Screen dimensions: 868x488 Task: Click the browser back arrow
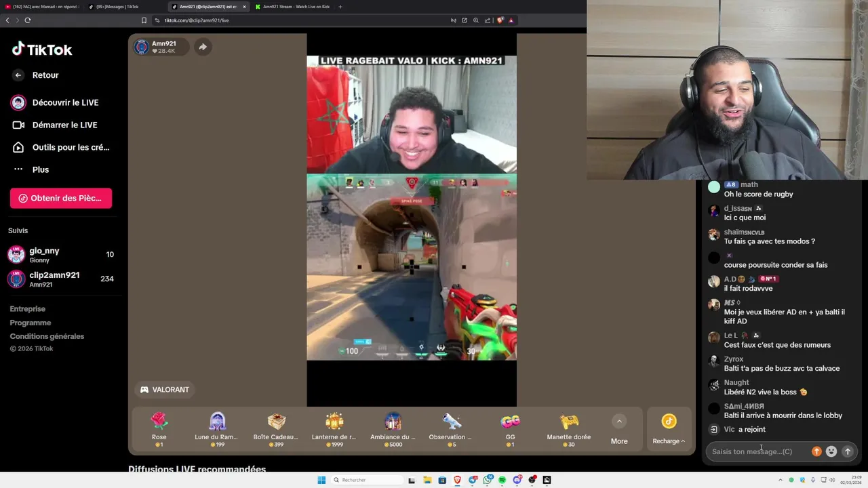coord(7,20)
